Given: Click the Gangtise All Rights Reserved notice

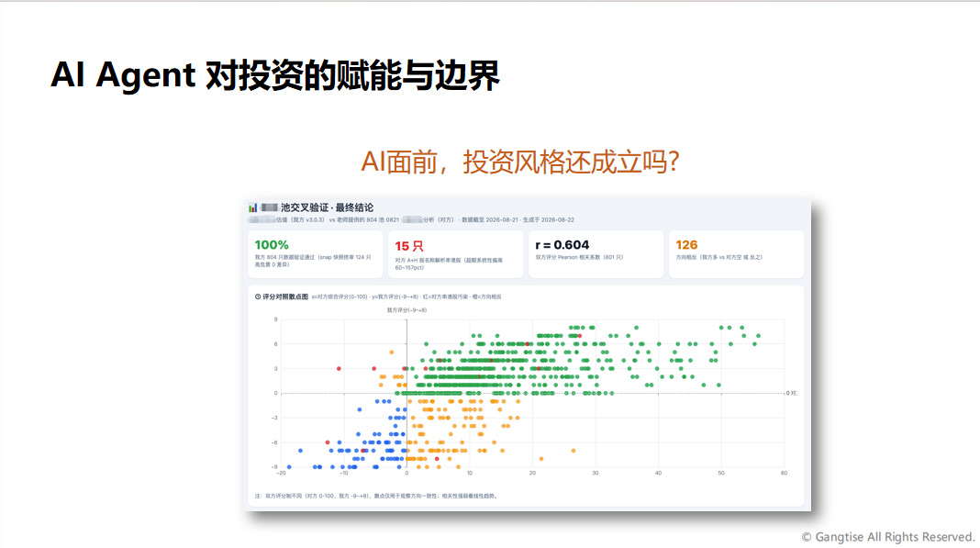Looking at the screenshot, I should (888, 537).
